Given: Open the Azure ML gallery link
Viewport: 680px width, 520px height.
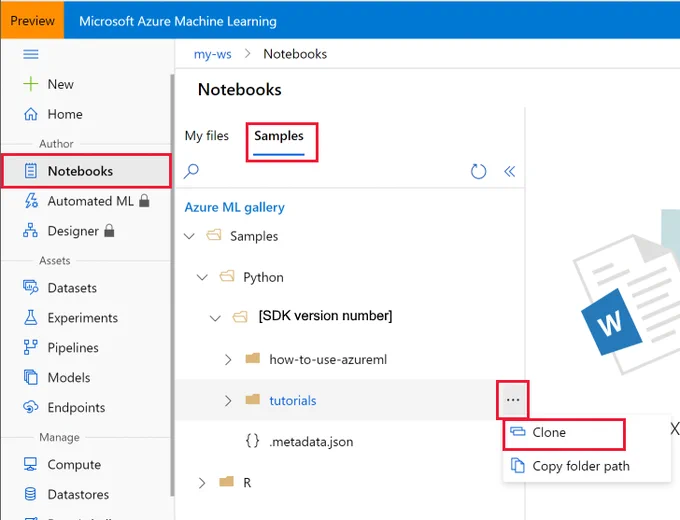Looking at the screenshot, I should point(235,207).
